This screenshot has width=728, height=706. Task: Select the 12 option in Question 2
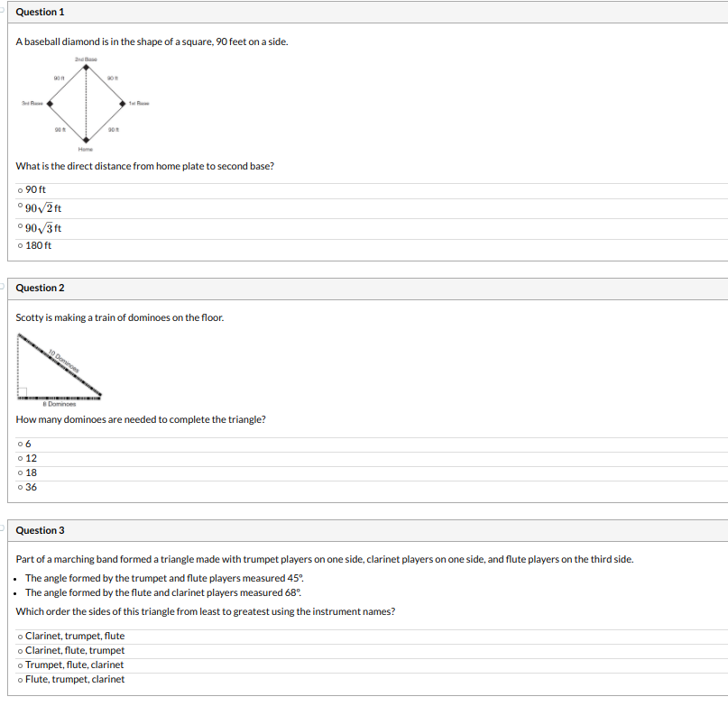pyautogui.click(x=20, y=457)
